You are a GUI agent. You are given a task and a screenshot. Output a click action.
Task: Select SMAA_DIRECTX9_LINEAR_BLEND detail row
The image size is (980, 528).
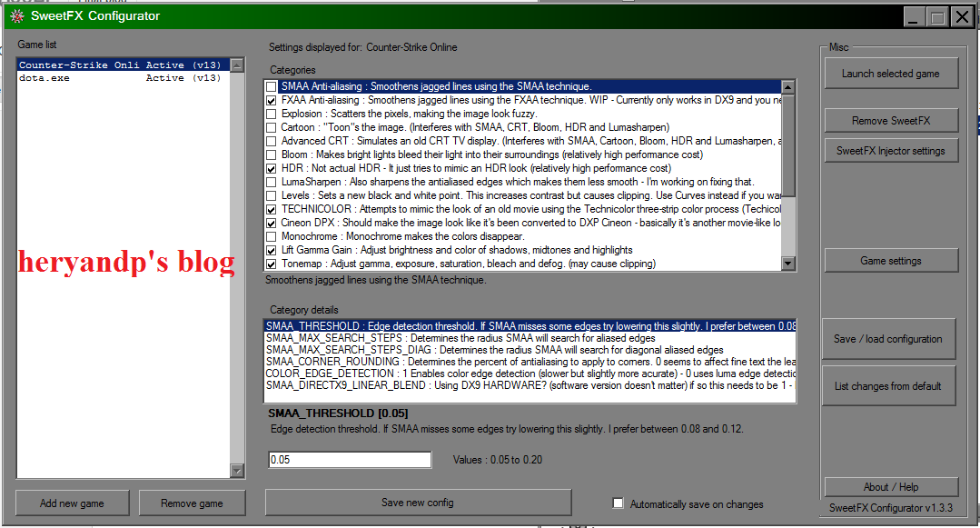(x=530, y=385)
